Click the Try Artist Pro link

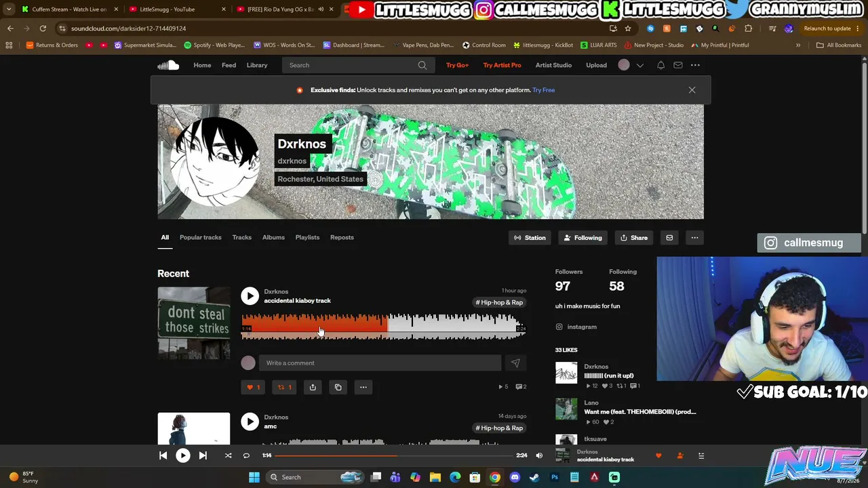click(502, 65)
